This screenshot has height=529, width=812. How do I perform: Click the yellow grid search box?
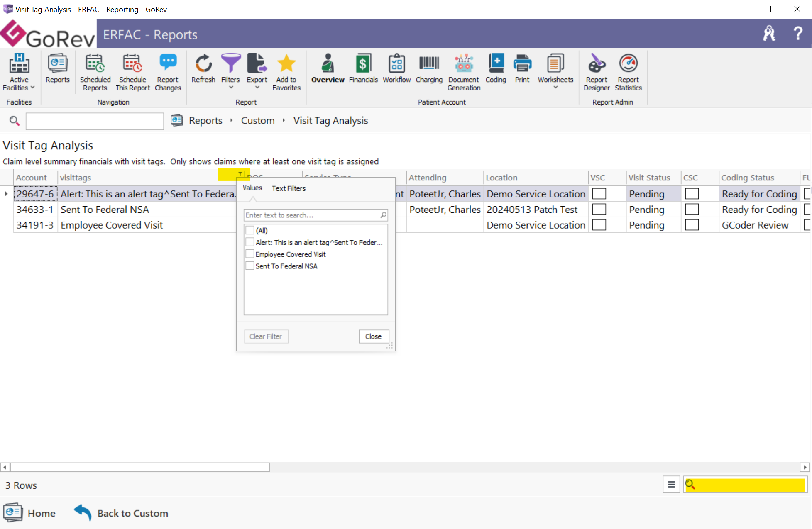point(745,484)
